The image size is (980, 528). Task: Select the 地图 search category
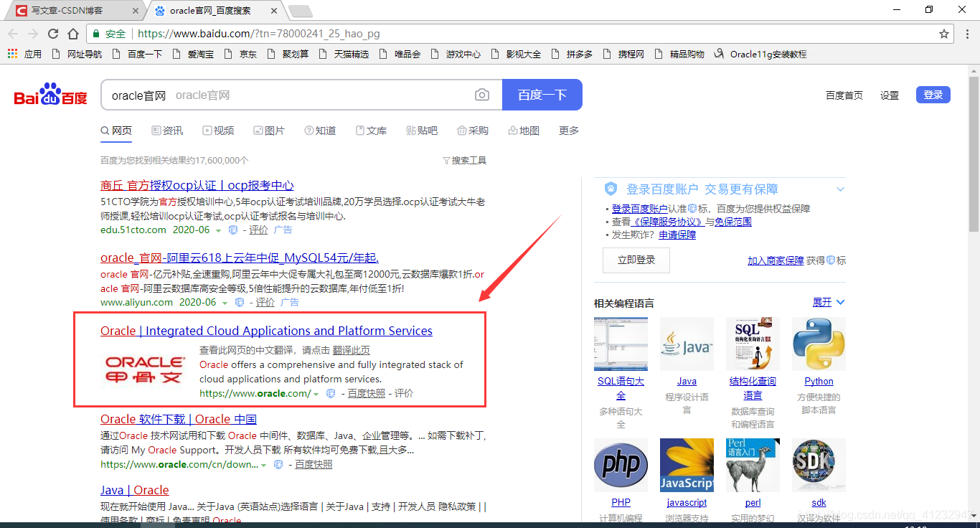[524, 131]
